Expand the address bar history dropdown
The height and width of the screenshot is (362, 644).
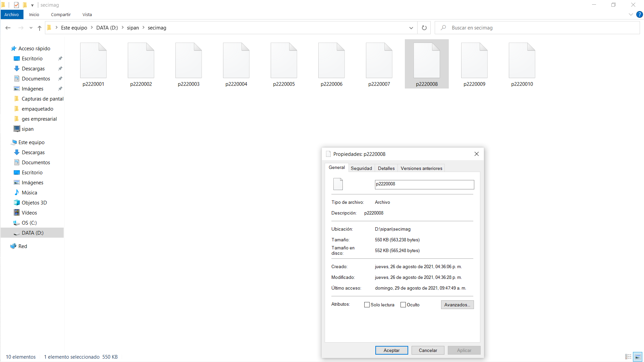(411, 28)
